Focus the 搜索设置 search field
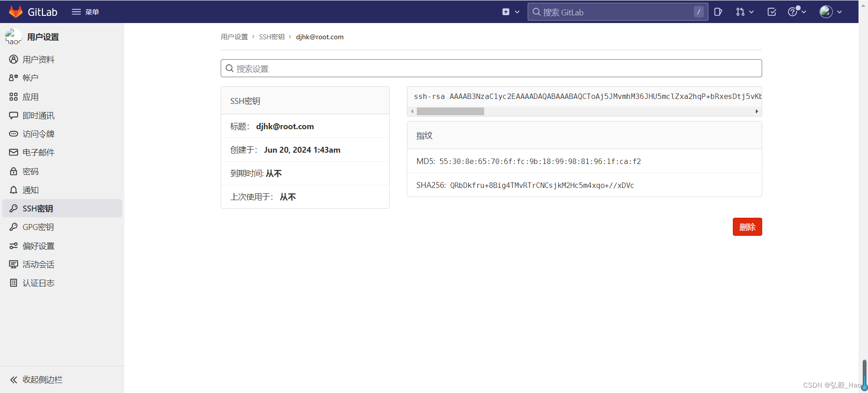 (491, 68)
